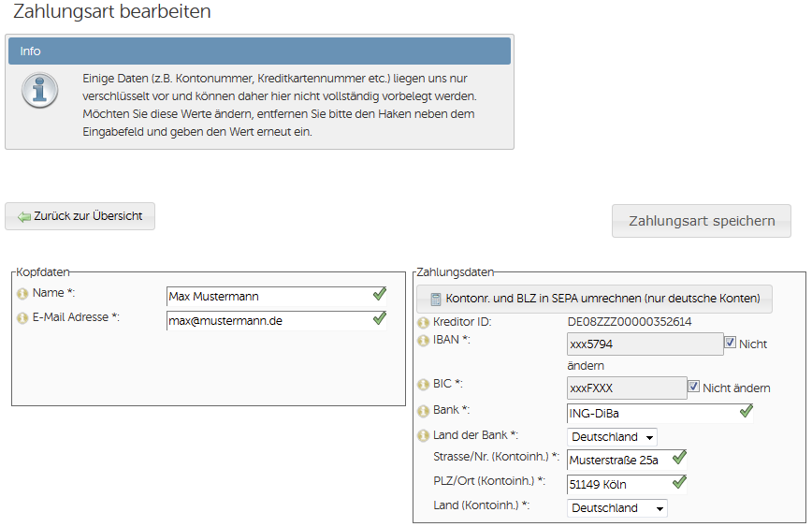Uncheck the BIC Nicht ändern checkbox

[x=694, y=386]
